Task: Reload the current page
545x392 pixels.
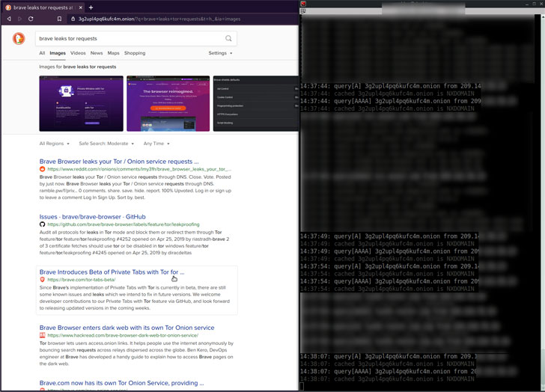Action: pyautogui.click(x=32, y=17)
